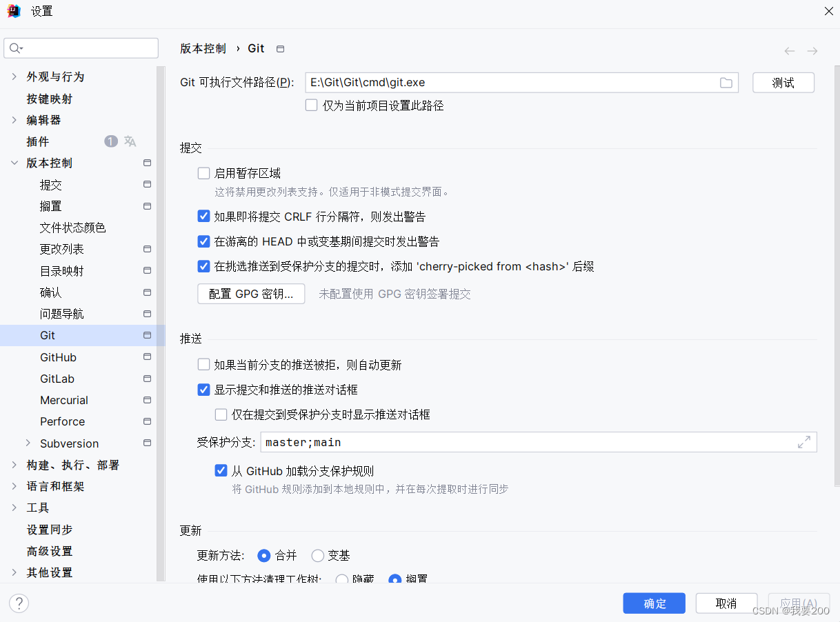Open 插件 settings page
840x622 pixels.
tap(38, 141)
